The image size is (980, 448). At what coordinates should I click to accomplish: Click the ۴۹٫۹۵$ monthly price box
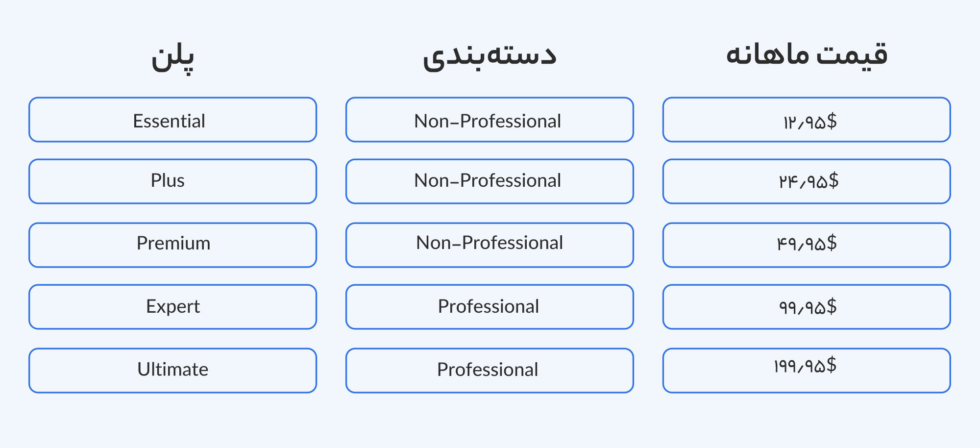tap(807, 245)
